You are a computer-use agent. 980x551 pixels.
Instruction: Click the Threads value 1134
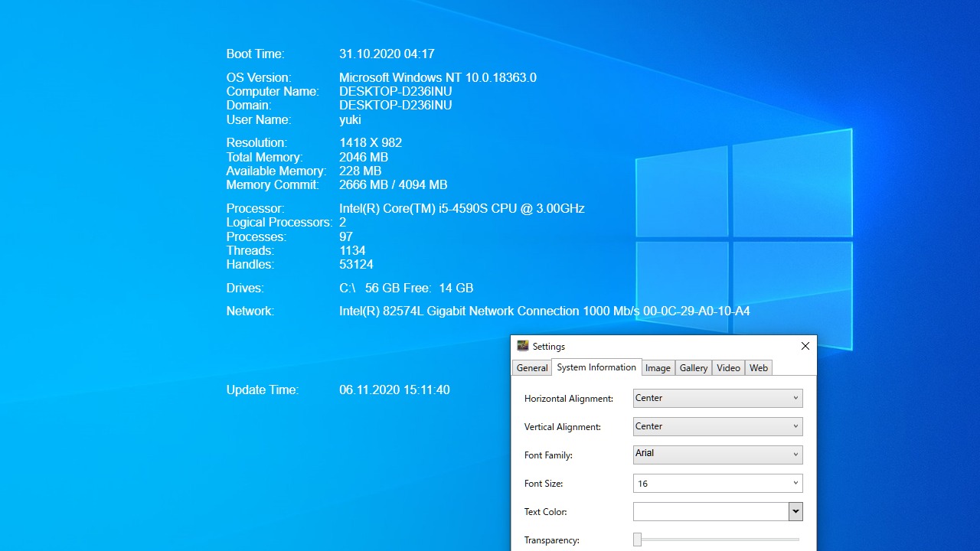352,251
